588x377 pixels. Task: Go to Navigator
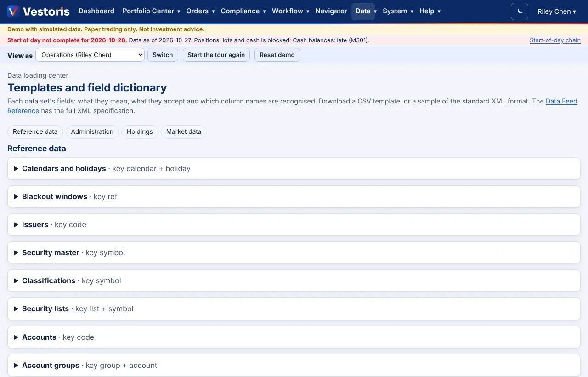331,11
